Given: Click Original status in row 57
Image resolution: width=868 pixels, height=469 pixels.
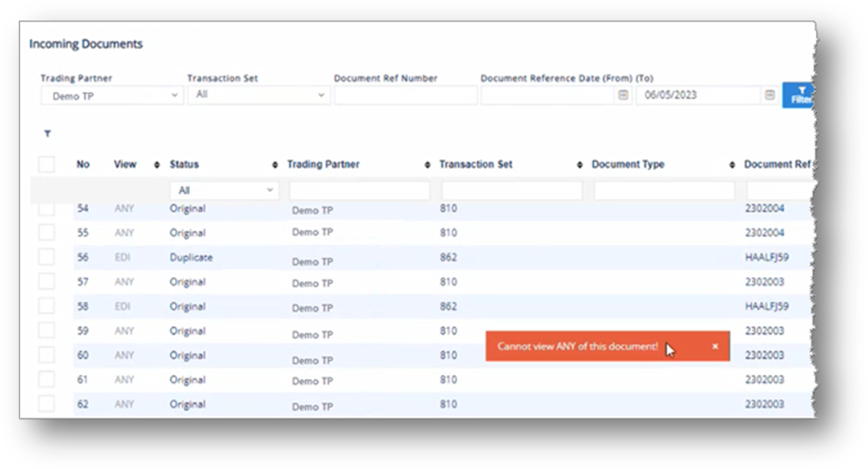Looking at the screenshot, I should point(188,281).
